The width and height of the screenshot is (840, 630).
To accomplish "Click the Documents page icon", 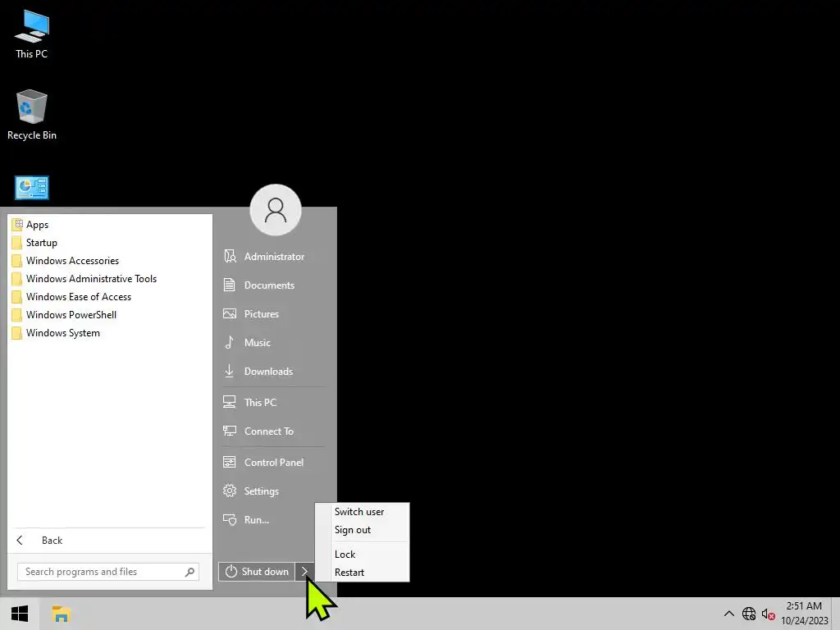I will pos(230,285).
